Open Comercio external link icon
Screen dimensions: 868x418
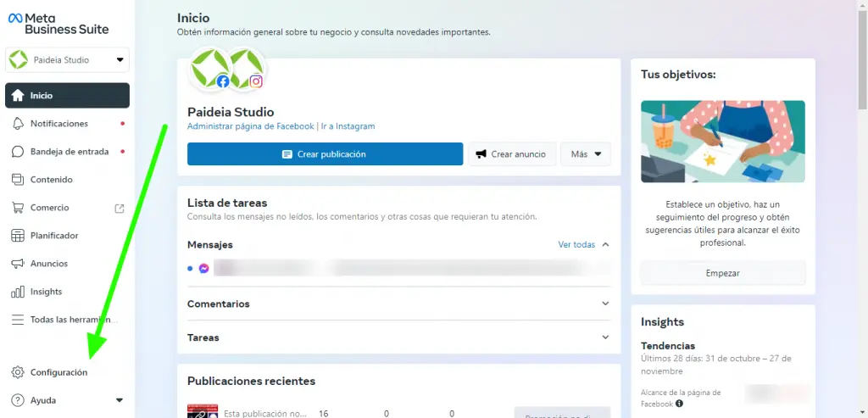click(x=119, y=209)
